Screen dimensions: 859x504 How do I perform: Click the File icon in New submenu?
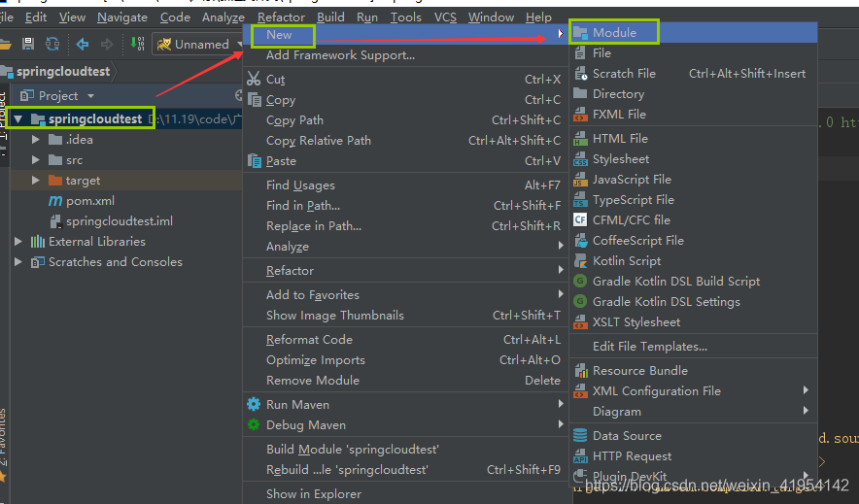pyautogui.click(x=580, y=53)
